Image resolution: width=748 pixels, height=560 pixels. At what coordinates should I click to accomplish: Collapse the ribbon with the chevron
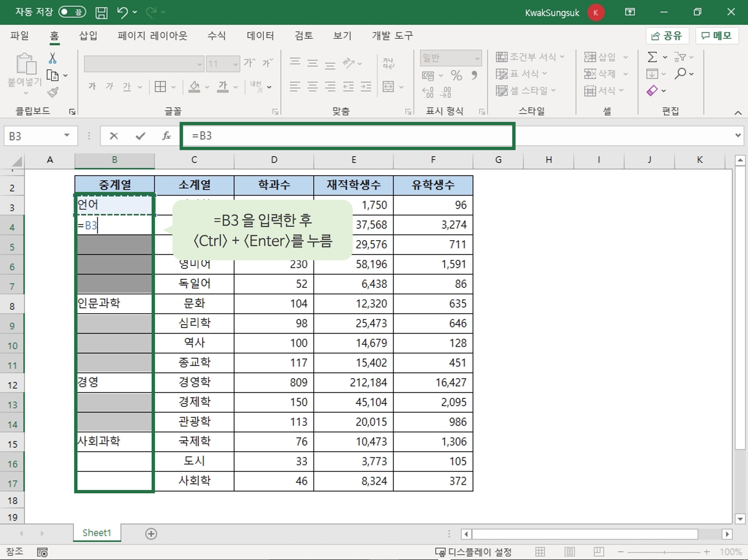[x=738, y=113]
